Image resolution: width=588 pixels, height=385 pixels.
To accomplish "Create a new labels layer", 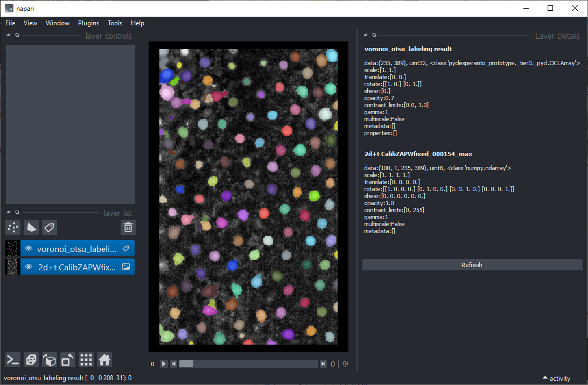I will (50, 227).
